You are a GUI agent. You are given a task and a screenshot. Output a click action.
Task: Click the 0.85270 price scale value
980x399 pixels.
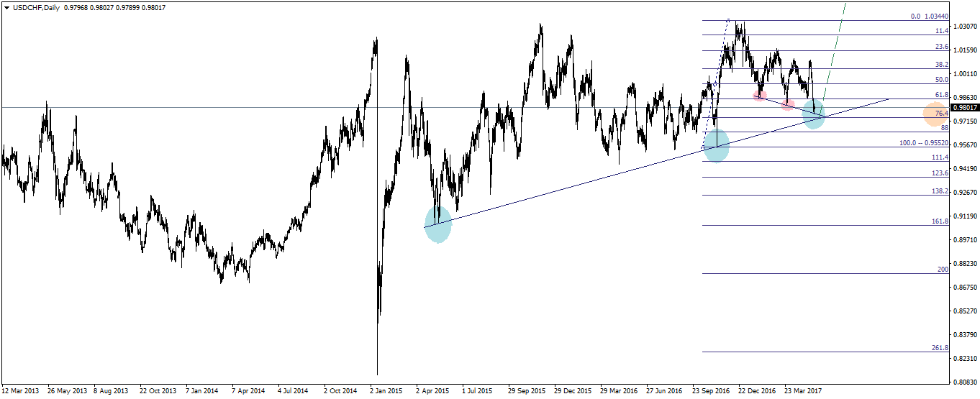click(964, 311)
